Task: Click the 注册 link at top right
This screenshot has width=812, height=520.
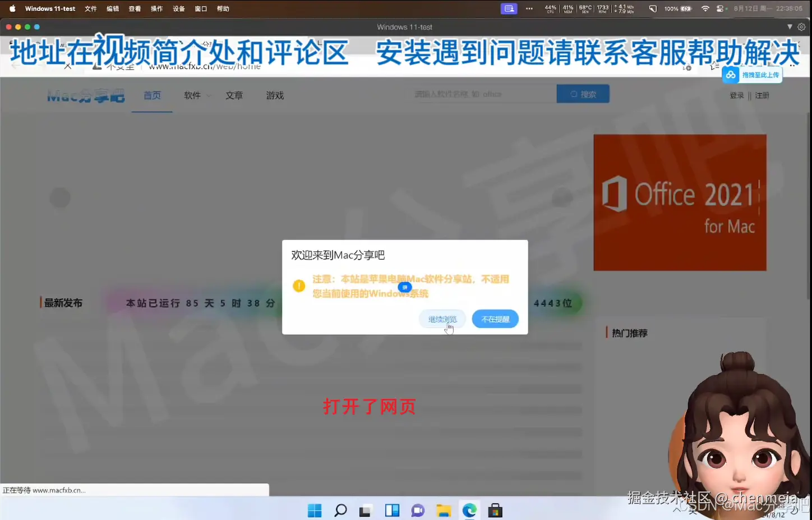Action: (762, 95)
